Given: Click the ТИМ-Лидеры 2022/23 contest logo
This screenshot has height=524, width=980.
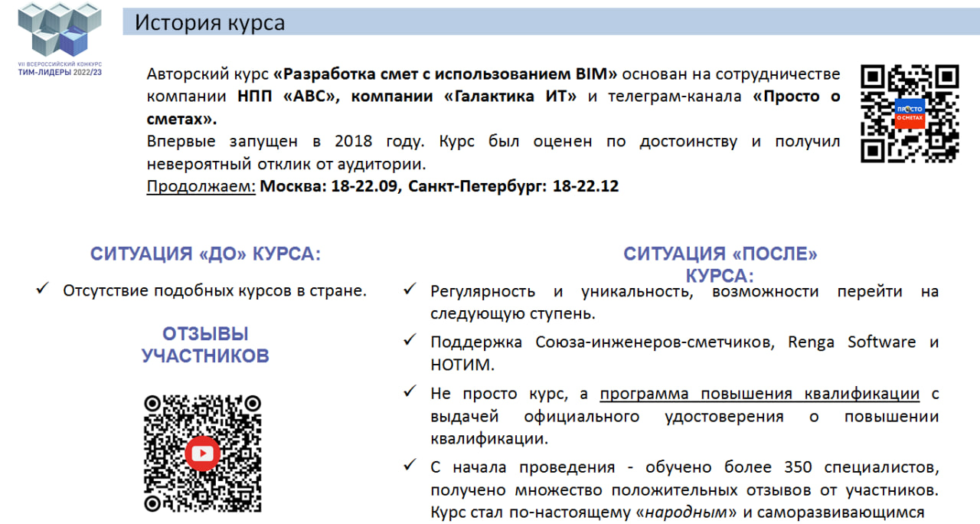Looking at the screenshot, I should (59, 38).
